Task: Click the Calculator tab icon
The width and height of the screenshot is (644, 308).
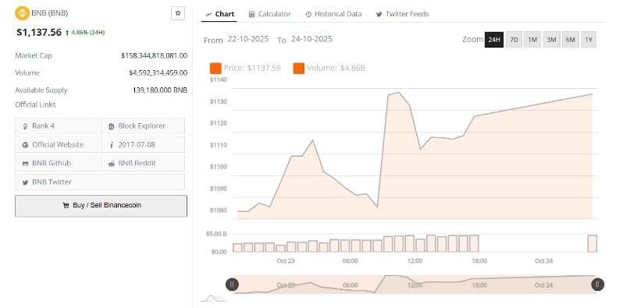Action: [252, 14]
